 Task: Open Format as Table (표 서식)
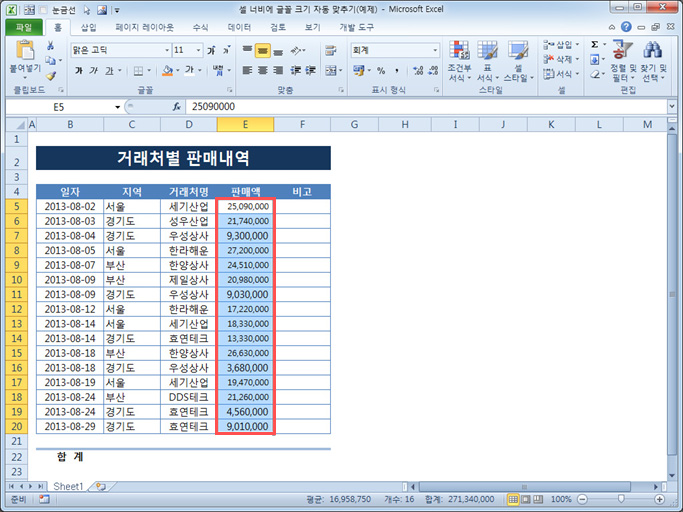click(x=487, y=61)
